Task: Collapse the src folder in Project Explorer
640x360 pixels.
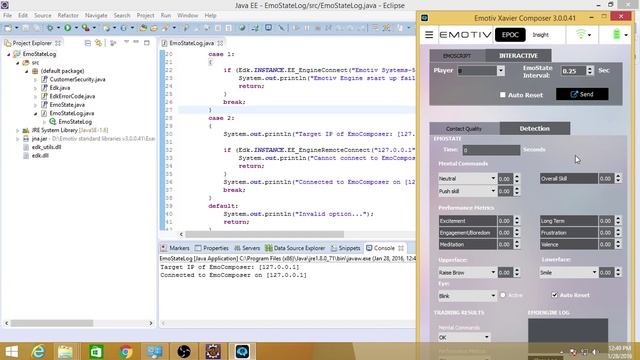Action: (18, 62)
